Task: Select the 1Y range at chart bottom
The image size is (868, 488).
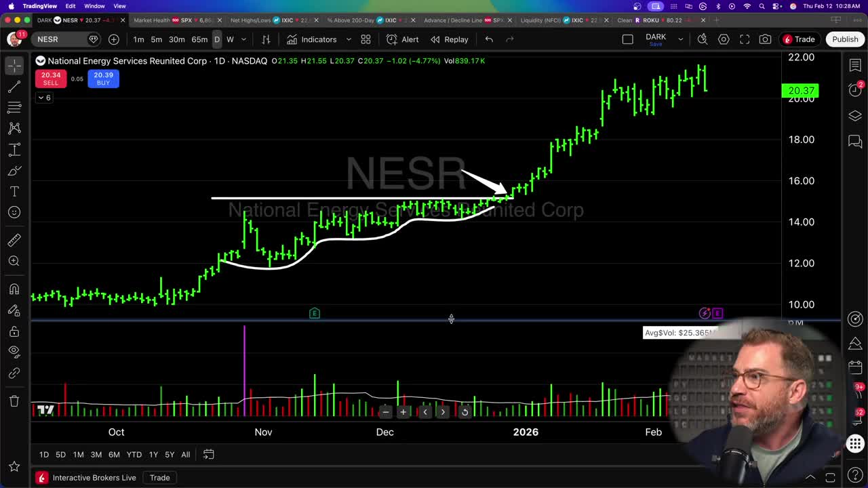Action: point(153,454)
